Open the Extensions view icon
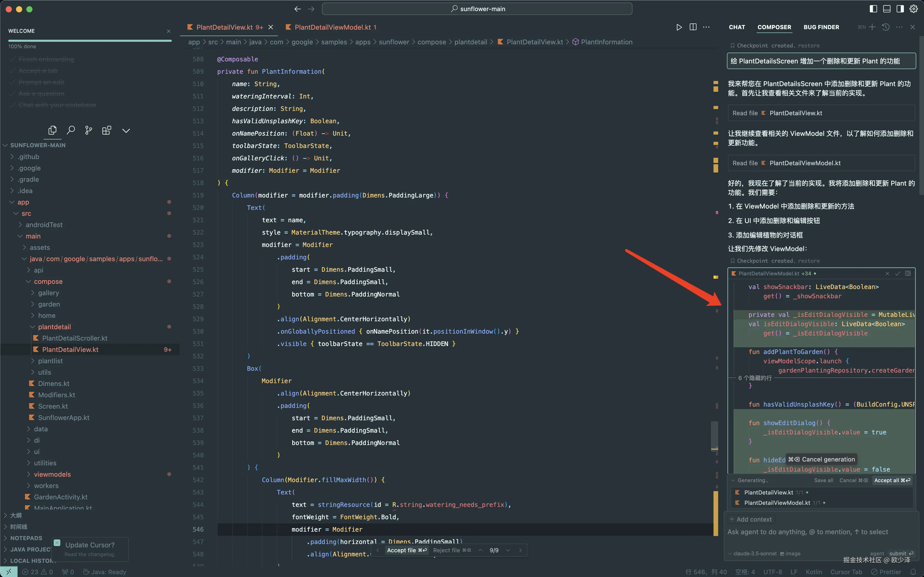The width and height of the screenshot is (924, 577). pos(107,130)
